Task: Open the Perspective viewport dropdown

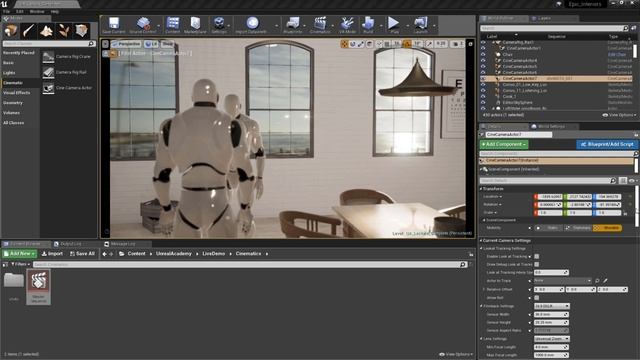Action: tap(126, 44)
